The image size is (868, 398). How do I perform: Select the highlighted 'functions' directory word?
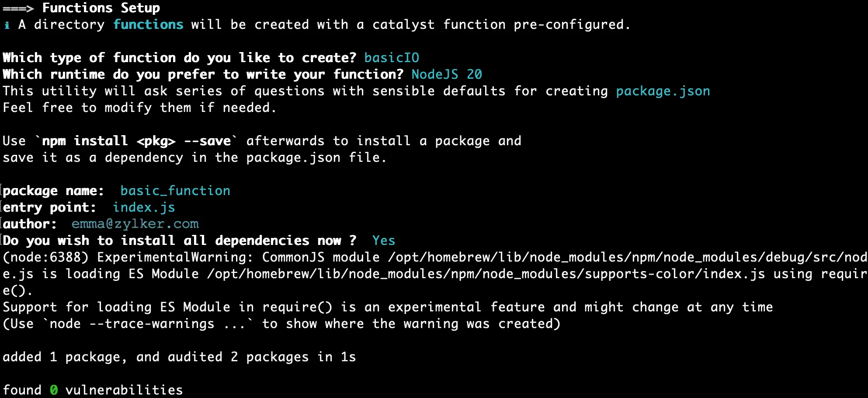click(148, 24)
